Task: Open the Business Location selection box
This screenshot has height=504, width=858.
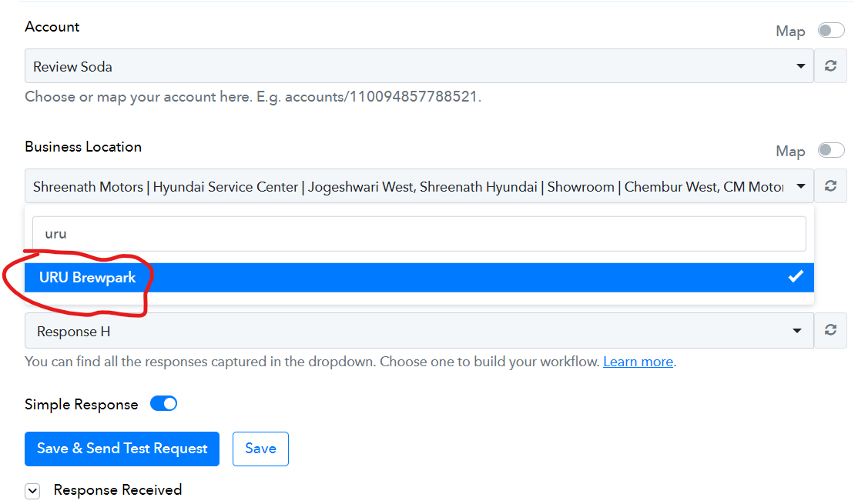Action: pos(419,186)
